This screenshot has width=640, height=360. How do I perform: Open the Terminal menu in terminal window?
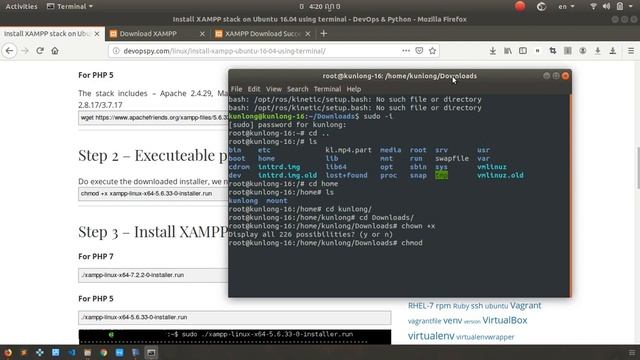click(327, 89)
